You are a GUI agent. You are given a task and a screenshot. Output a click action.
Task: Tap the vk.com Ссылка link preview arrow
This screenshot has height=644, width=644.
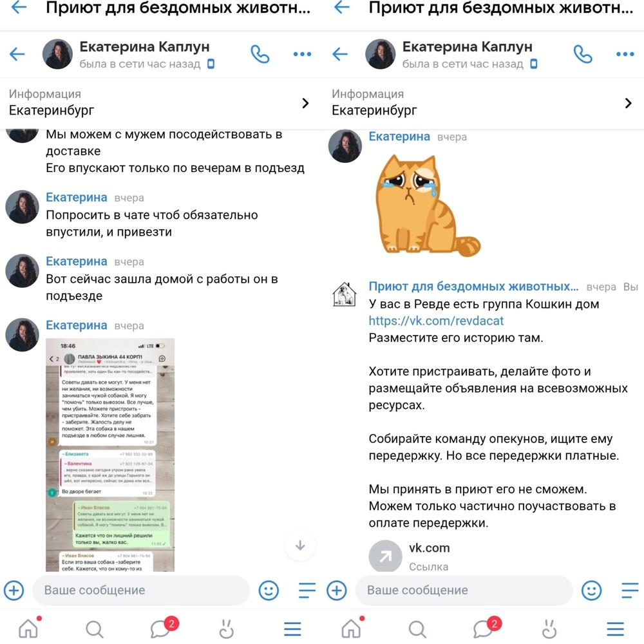385,556
